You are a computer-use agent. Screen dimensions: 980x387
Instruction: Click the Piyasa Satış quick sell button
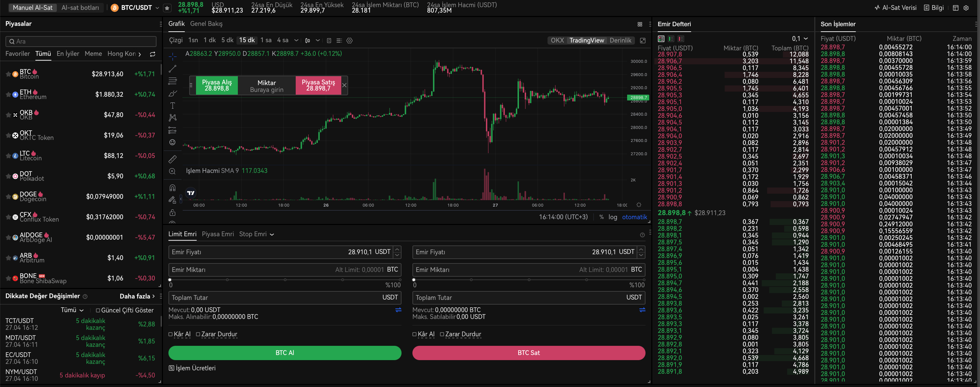[318, 85]
